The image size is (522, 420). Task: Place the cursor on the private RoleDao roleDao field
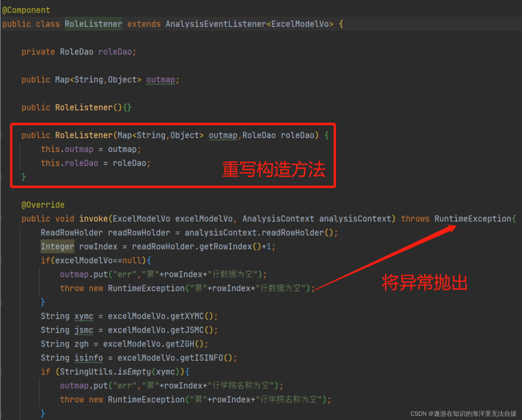[x=79, y=52]
